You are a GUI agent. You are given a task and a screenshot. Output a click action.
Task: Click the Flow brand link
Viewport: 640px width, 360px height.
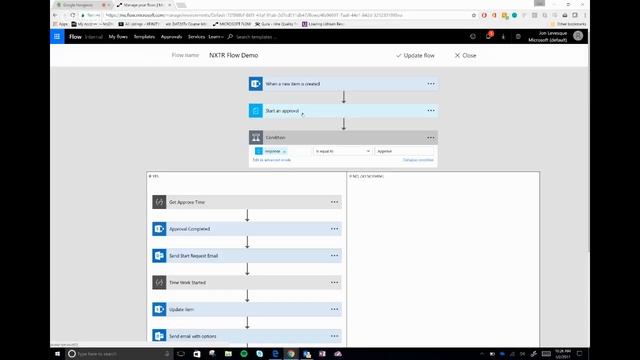(x=75, y=37)
